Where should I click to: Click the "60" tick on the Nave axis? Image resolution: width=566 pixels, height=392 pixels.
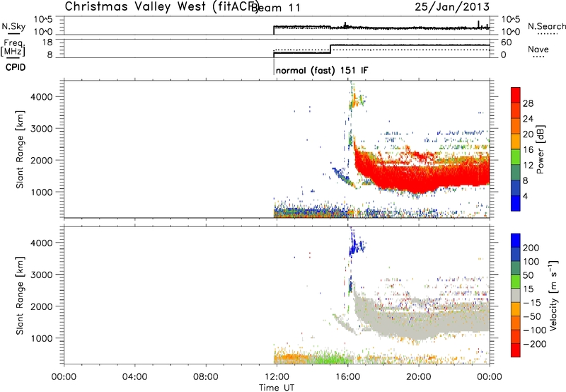click(507, 42)
